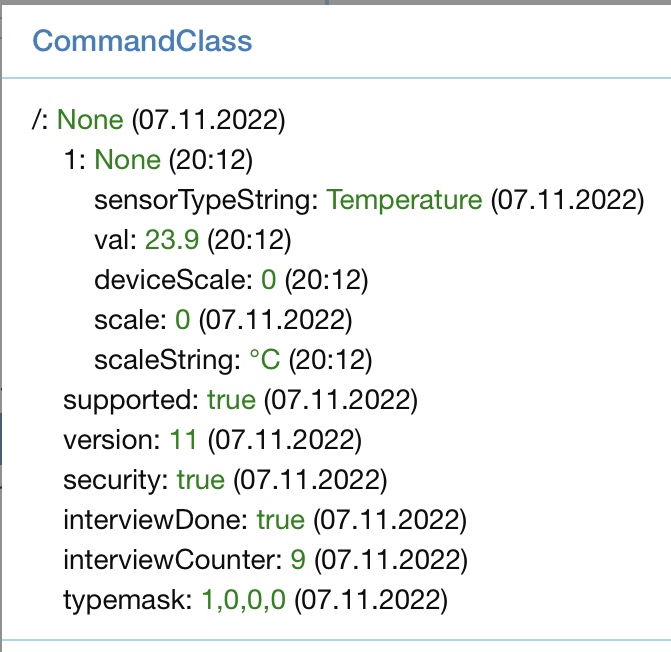Click the sensorTypeString label text
Image resolution: width=671 pixels, height=652 pixels.
pyautogui.click(x=206, y=200)
